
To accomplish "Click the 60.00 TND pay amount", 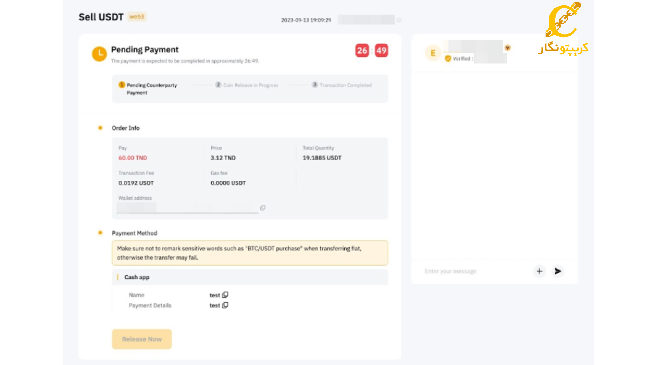I will [x=133, y=158].
